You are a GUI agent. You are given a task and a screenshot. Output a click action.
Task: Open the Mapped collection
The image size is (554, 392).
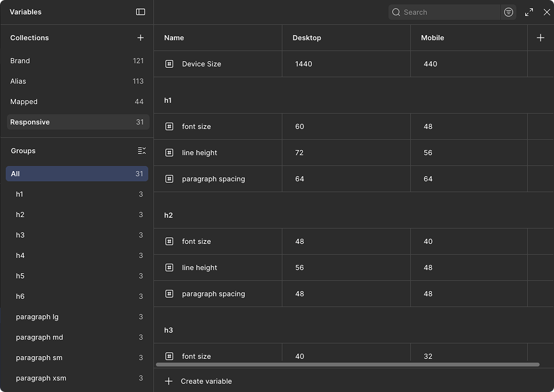coord(77,102)
